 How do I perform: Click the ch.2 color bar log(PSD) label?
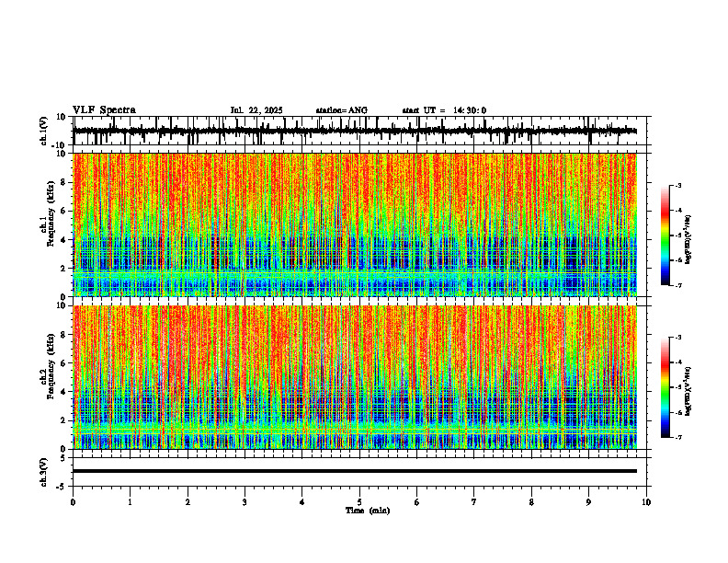point(688,392)
